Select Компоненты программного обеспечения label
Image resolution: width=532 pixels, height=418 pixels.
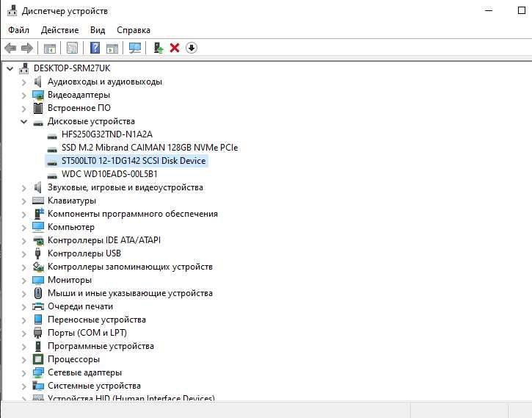(x=133, y=214)
